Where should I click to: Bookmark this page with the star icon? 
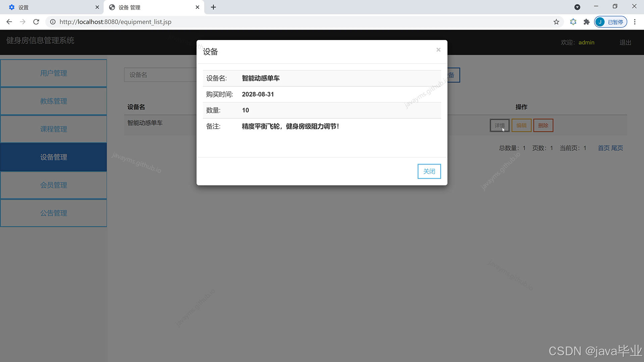(x=556, y=22)
